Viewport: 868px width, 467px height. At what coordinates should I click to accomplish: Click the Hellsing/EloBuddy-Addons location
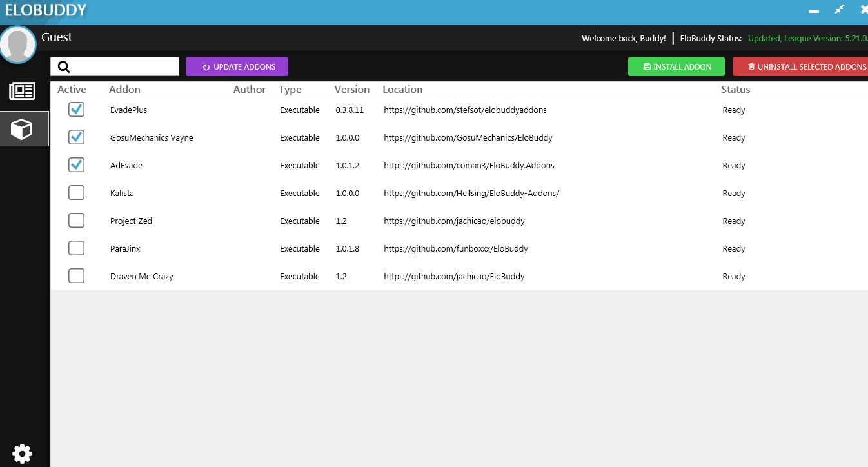[471, 194]
